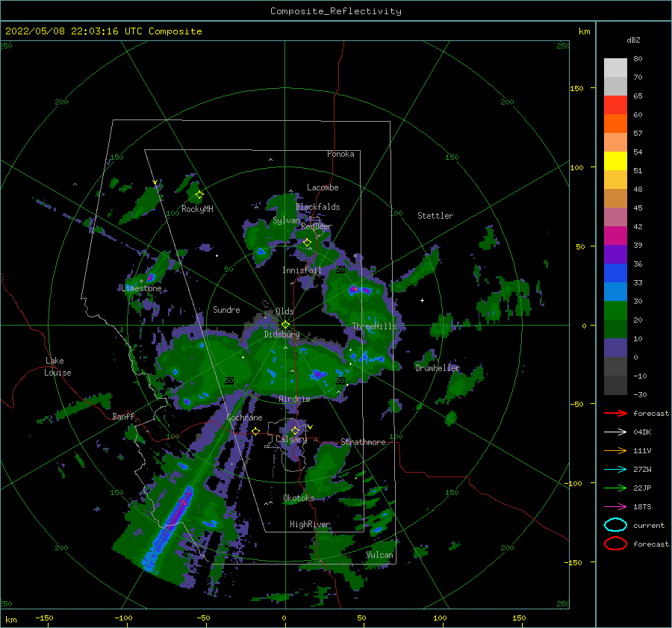Pick the slate 10-0 dBZ color swatch
Screen dimensions: 672x628
pos(615,348)
